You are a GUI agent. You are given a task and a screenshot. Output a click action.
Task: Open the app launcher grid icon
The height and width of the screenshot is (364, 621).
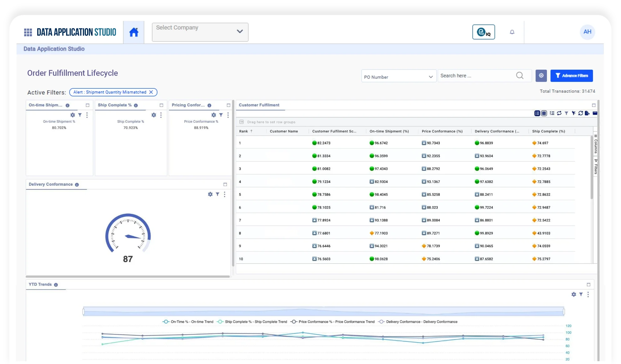coord(28,32)
